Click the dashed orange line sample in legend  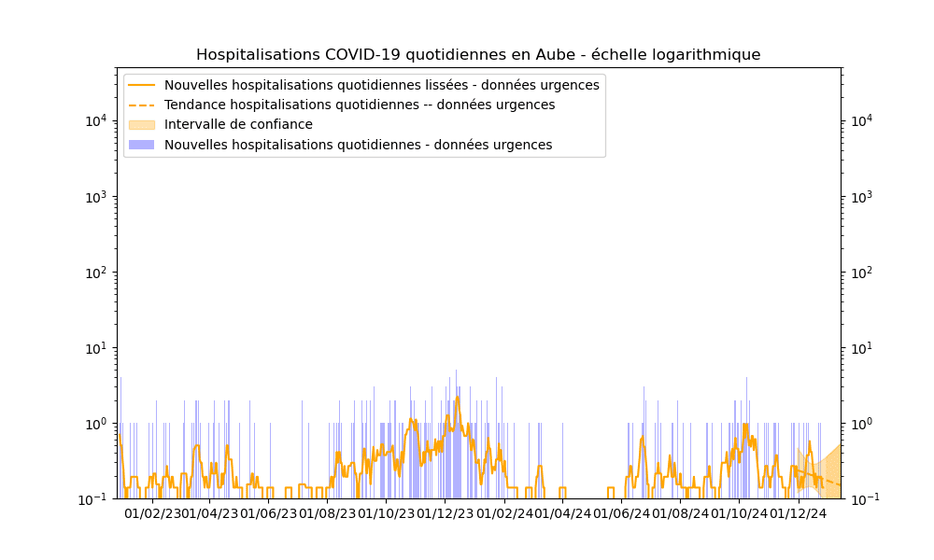pyautogui.click(x=142, y=105)
